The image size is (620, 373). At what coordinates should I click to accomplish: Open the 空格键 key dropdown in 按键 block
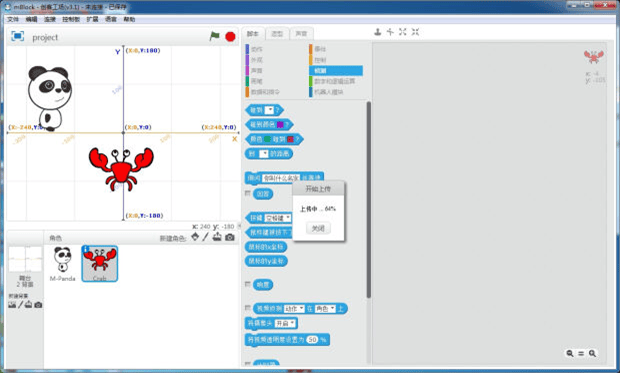278,218
